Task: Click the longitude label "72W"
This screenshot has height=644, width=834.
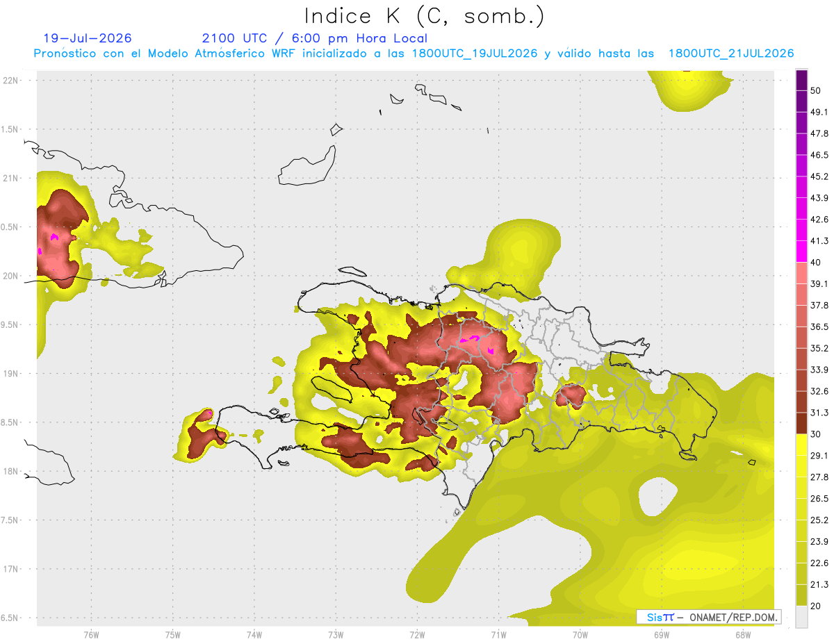Action: pyautogui.click(x=417, y=634)
